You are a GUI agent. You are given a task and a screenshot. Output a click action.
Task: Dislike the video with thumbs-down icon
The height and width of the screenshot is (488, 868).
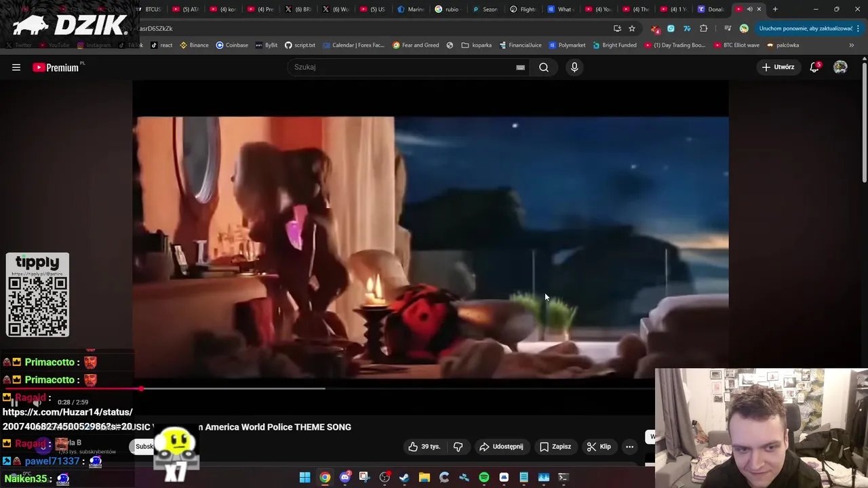(458, 447)
